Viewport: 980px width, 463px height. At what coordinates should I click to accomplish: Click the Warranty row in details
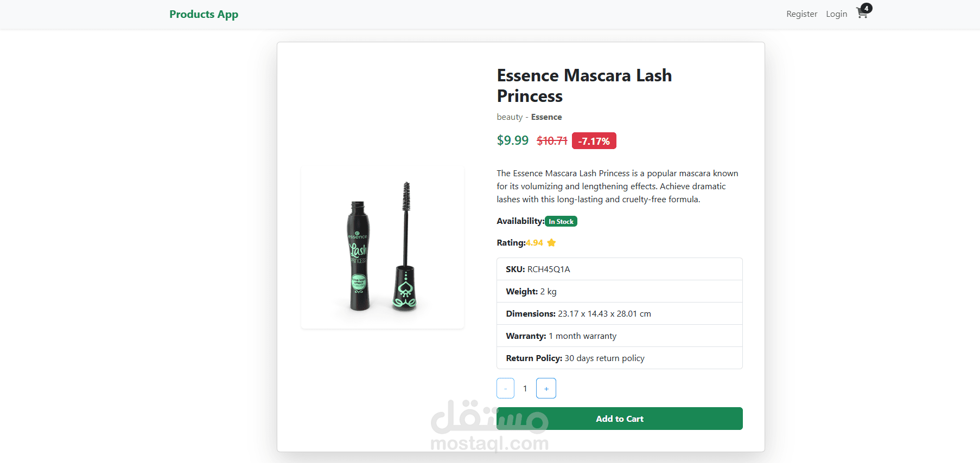[x=619, y=336]
